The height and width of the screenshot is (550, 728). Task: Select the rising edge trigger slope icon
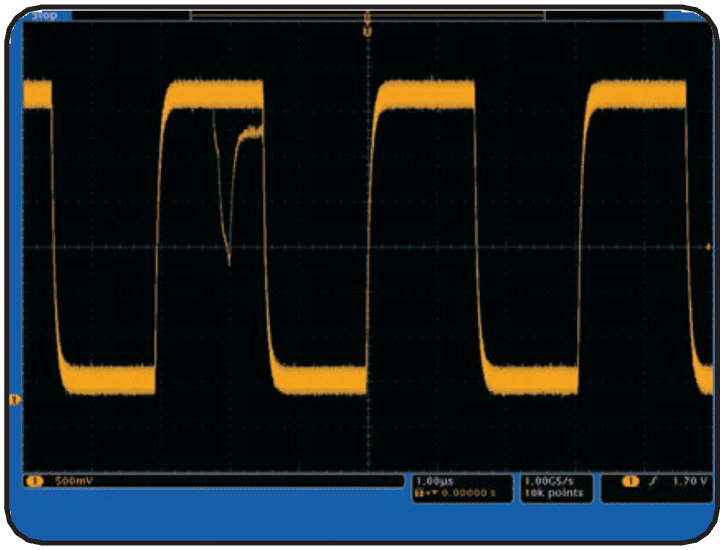click(x=655, y=481)
